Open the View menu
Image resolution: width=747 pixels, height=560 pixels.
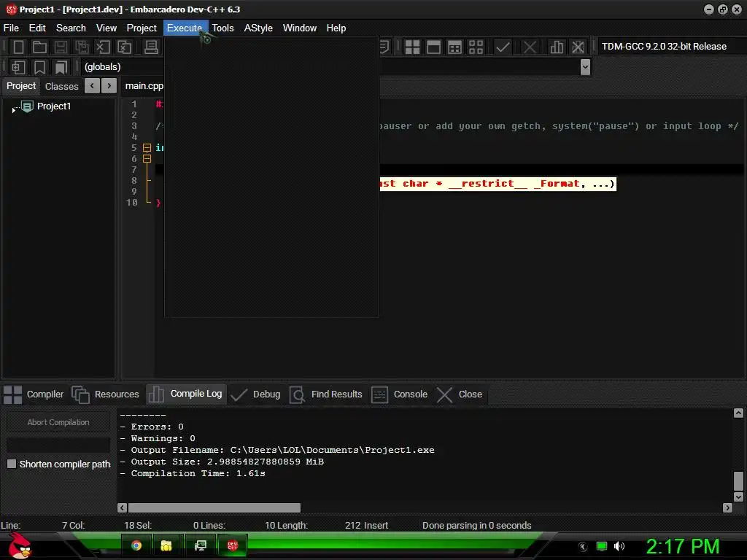tap(107, 28)
